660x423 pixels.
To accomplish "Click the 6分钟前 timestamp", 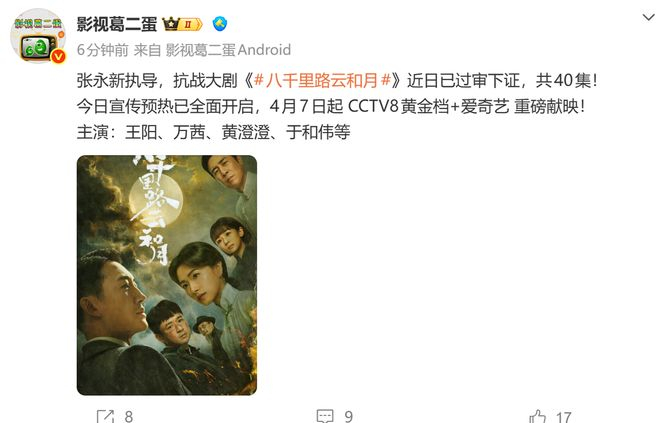I will (103, 50).
